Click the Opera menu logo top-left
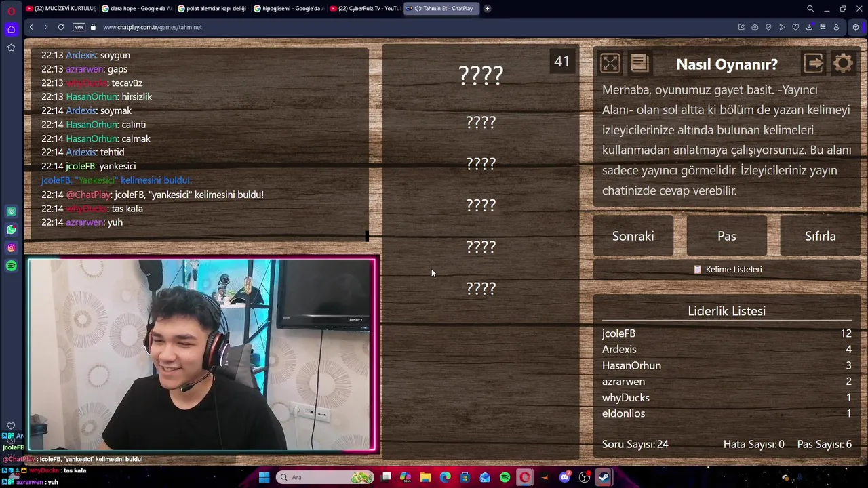Image resolution: width=868 pixels, height=488 pixels. tap(11, 11)
